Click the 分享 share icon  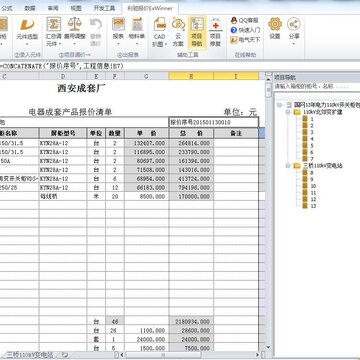[x=294, y=24]
